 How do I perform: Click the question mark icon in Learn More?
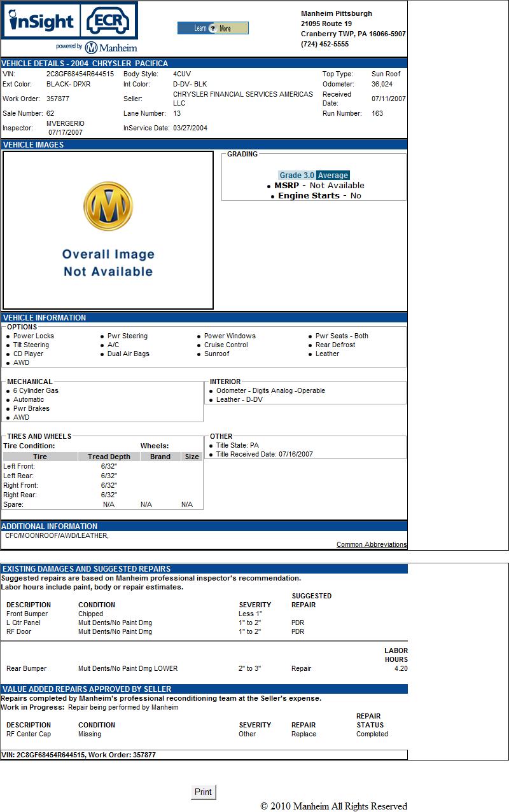click(213, 29)
